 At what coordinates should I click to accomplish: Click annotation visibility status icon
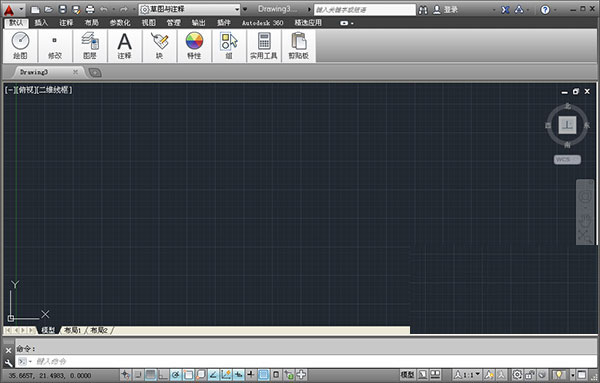pyautogui.click(x=488, y=375)
